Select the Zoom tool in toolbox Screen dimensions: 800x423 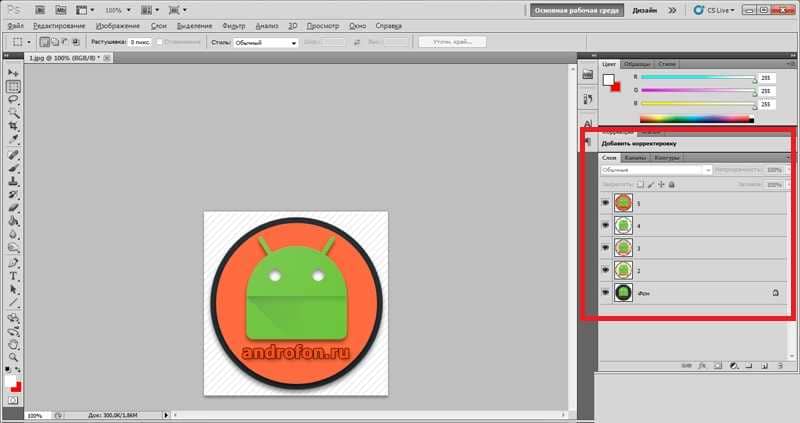pos(13,358)
